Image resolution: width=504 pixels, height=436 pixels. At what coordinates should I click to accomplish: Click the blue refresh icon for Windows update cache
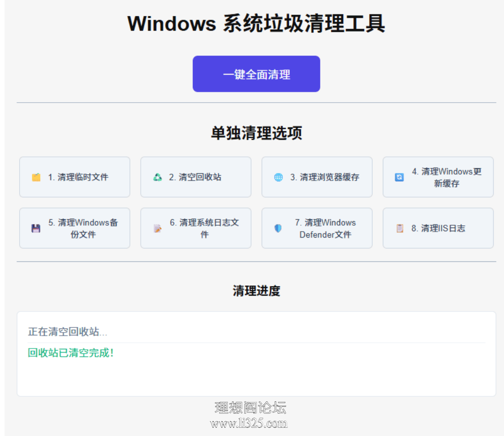pyautogui.click(x=399, y=177)
